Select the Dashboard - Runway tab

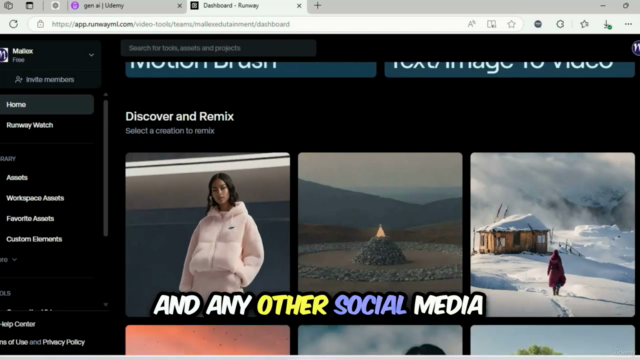coord(246,6)
